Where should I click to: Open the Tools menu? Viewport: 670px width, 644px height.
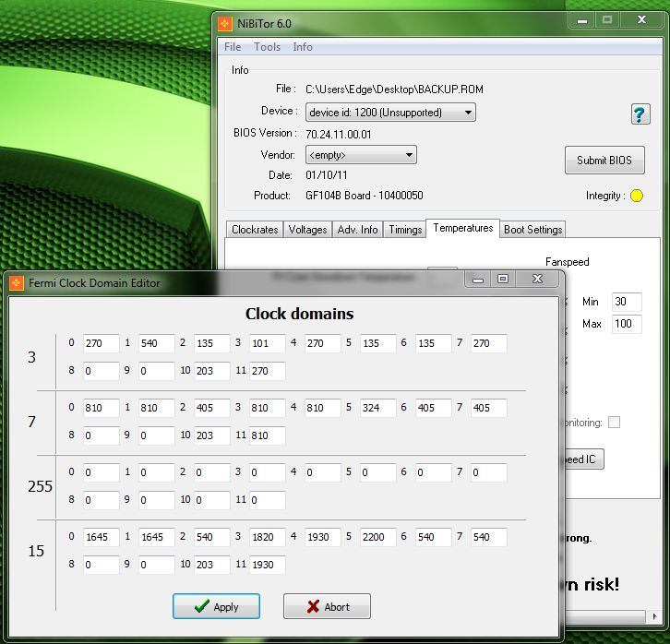pos(267,47)
